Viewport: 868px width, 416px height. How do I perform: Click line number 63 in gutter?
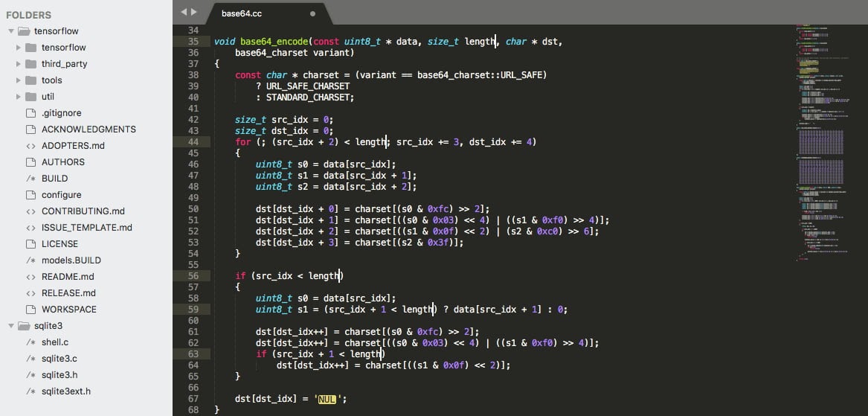193,353
